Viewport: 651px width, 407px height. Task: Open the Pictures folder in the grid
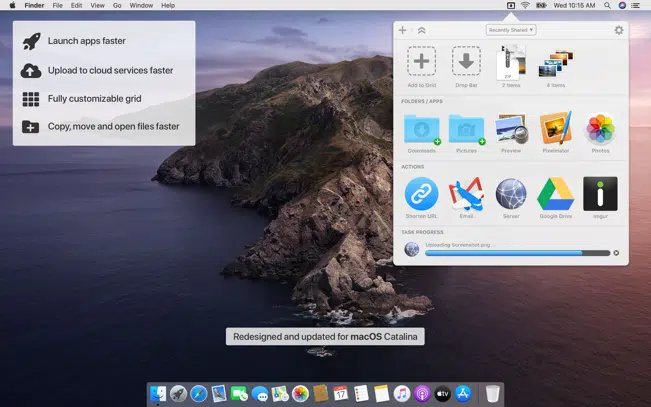click(466, 129)
